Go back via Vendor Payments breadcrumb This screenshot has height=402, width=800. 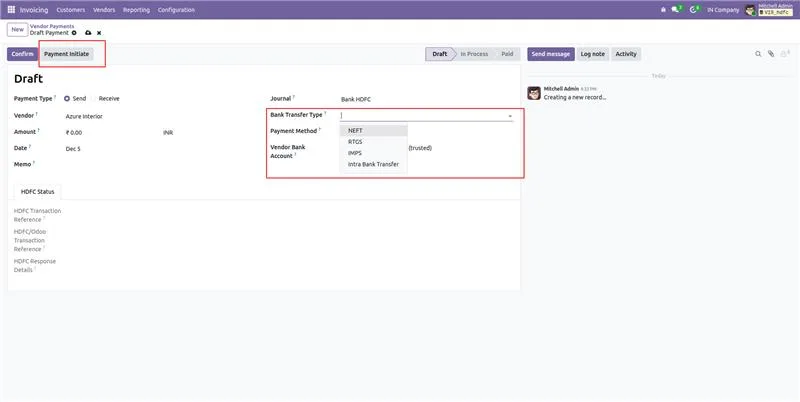(52, 26)
